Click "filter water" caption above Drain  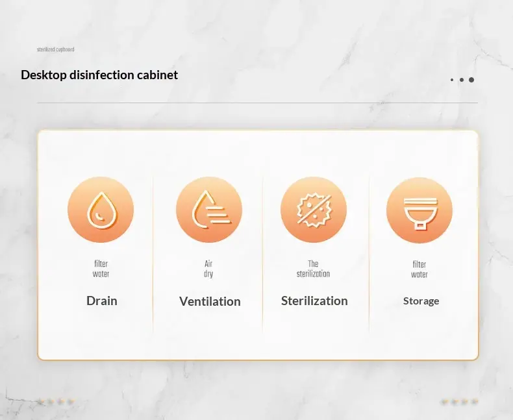coord(101,269)
